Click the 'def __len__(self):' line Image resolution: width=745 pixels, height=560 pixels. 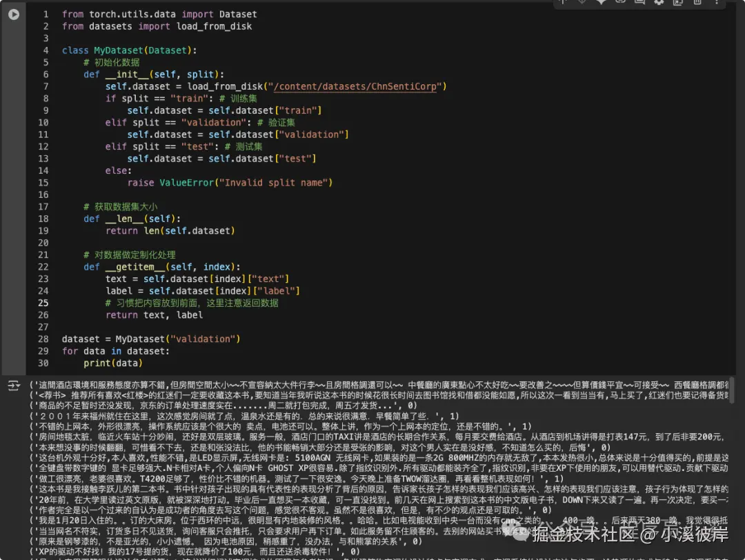pyautogui.click(x=132, y=219)
